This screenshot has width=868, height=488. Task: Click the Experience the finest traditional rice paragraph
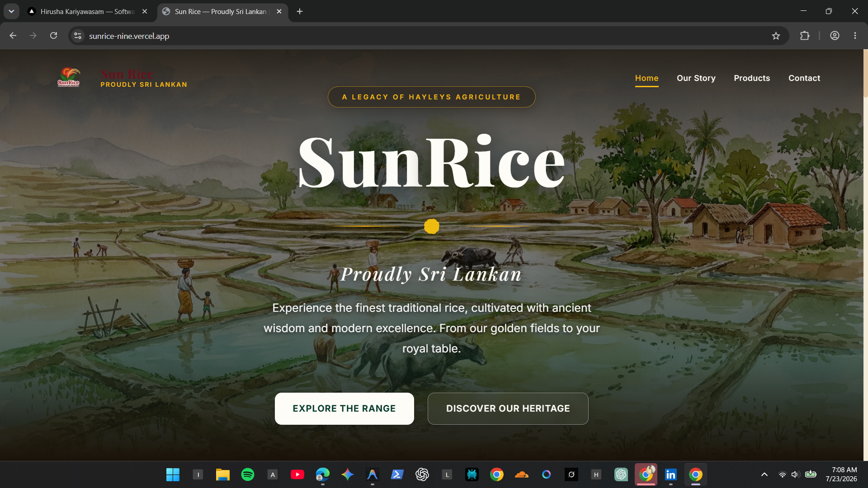pos(431,328)
